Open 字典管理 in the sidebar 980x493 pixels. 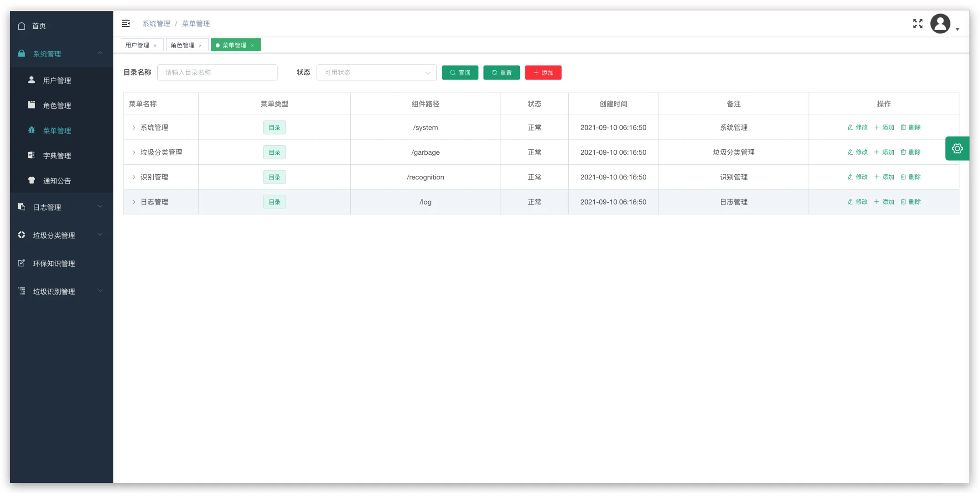[x=57, y=156]
